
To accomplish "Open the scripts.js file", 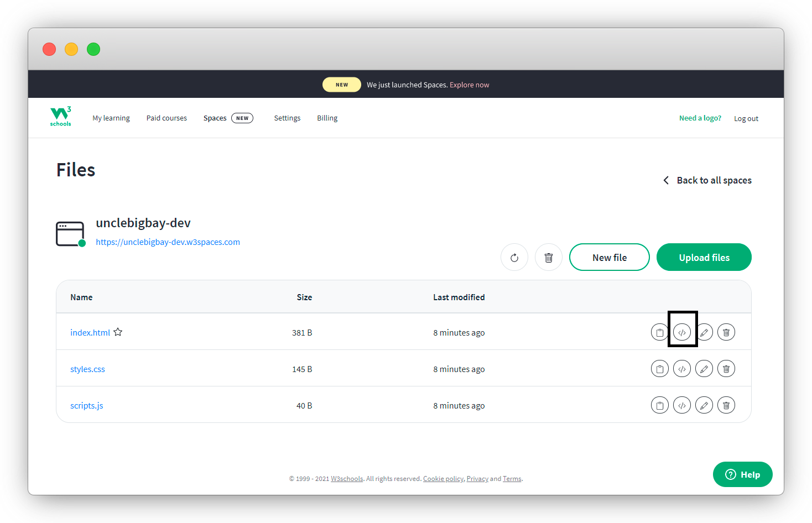I will [87, 405].
